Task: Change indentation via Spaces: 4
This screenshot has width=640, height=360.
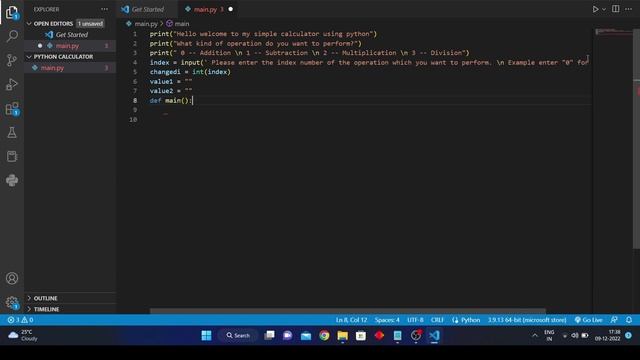Action: click(x=387, y=320)
